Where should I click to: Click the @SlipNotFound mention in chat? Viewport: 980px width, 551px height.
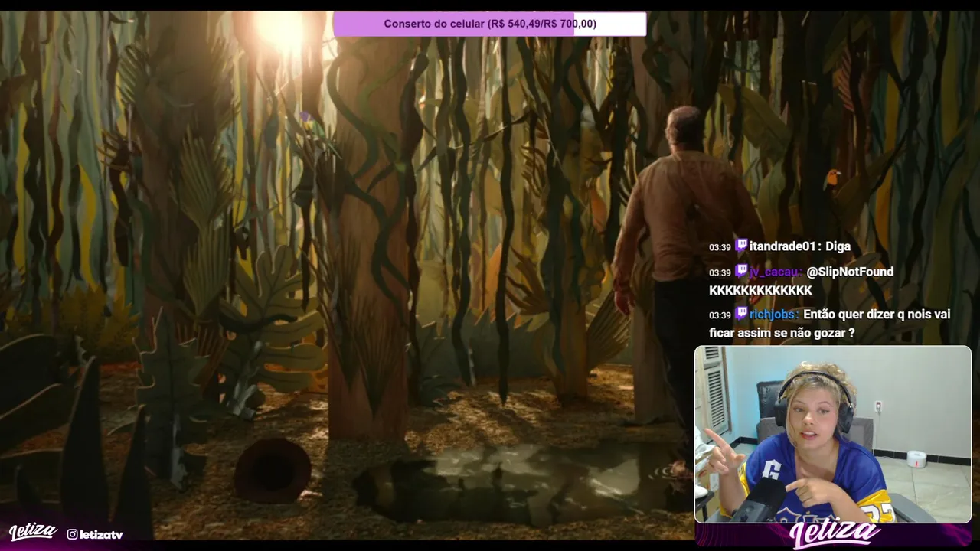(x=850, y=272)
